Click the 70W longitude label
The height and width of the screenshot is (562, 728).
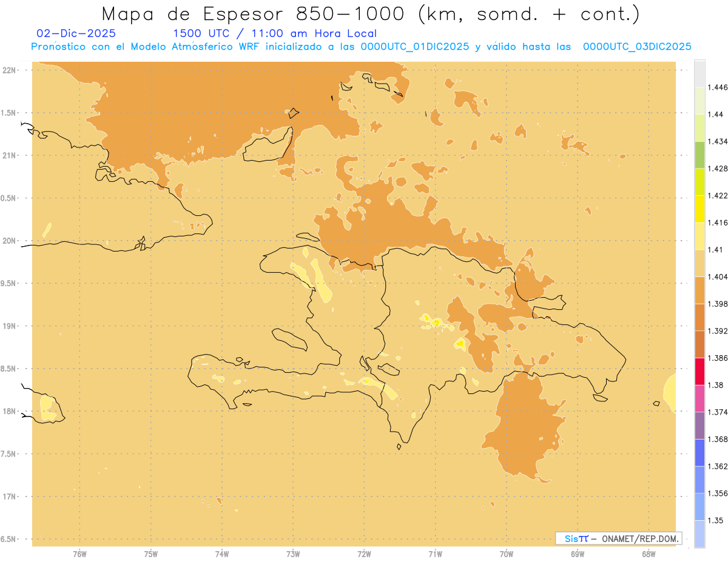point(507,554)
